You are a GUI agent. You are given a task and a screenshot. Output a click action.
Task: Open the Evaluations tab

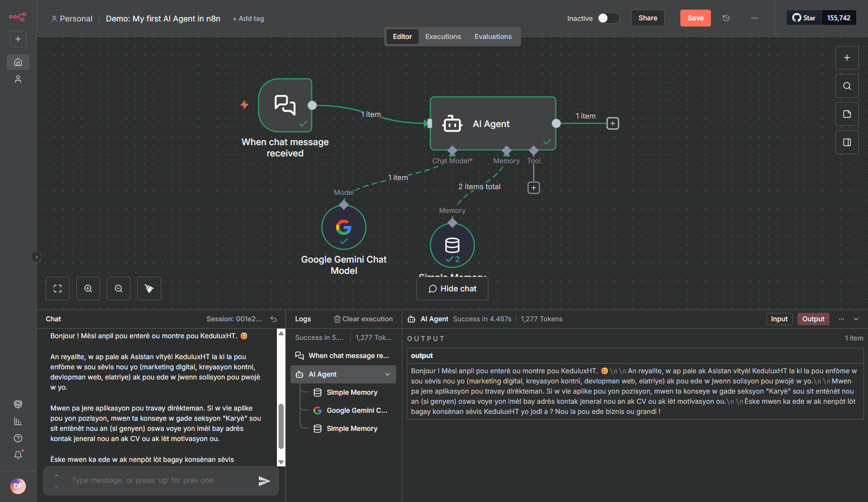493,37
